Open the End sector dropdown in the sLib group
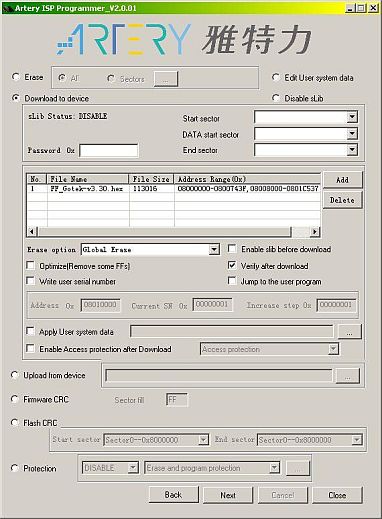This screenshot has height=519, width=382. coord(352,150)
